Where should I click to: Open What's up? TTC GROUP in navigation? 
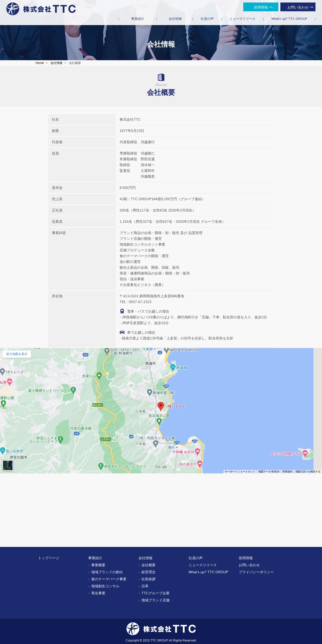(289, 19)
